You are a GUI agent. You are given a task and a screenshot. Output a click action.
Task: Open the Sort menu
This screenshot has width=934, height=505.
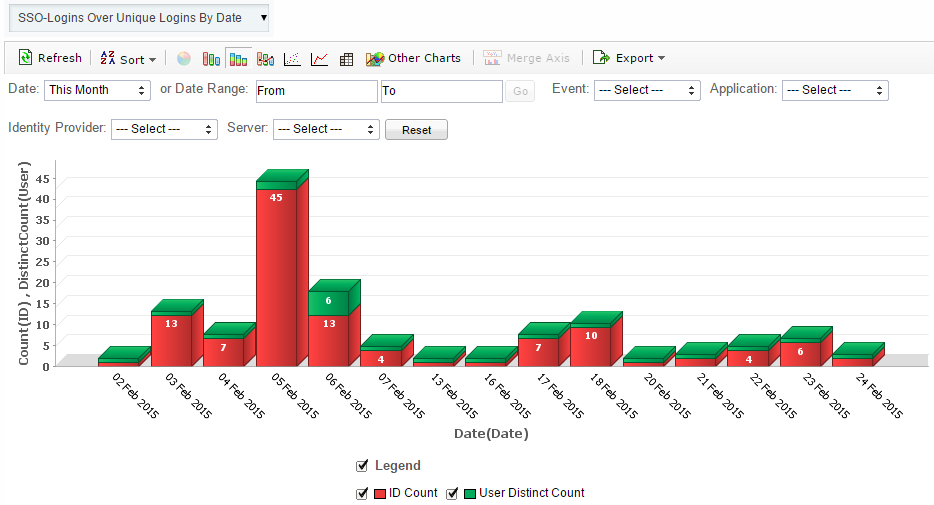tap(129, 59)
